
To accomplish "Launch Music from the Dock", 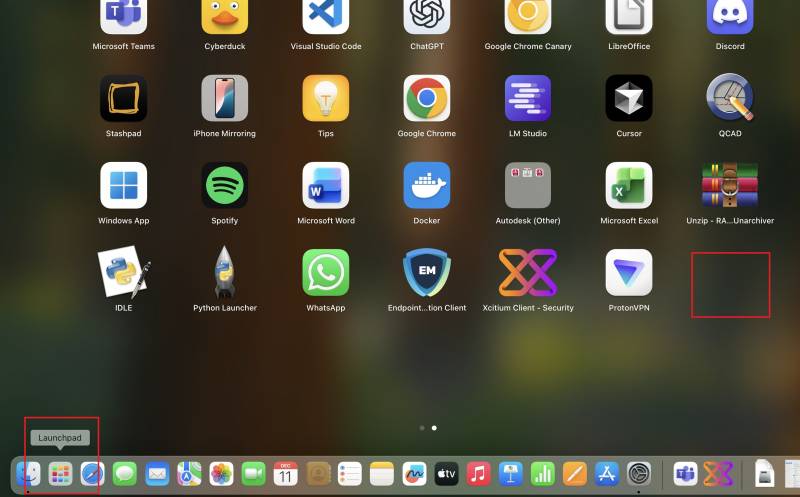I will tap(479, 474).
